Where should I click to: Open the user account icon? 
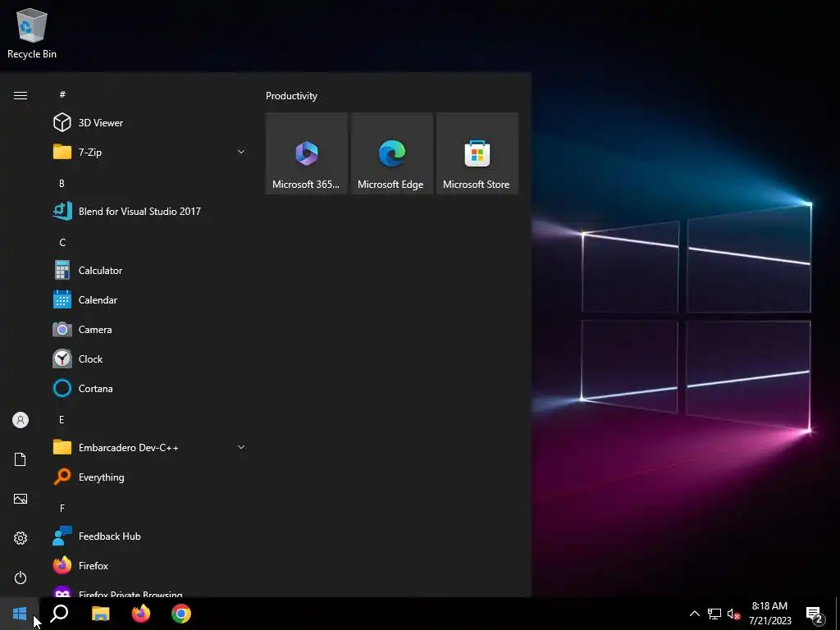tap(21, 420)
